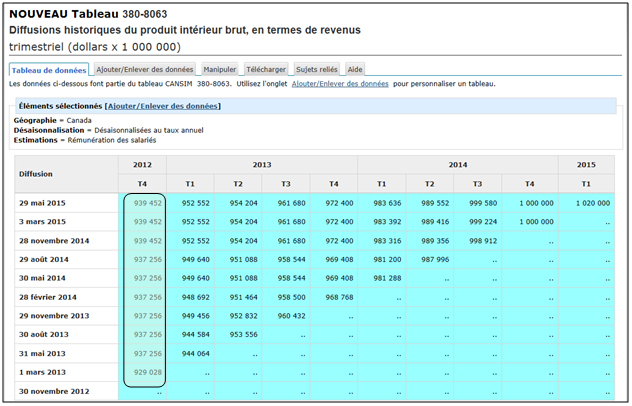Go to the Sujets reliés tab
632x406 pixels.
coord(316,70)
